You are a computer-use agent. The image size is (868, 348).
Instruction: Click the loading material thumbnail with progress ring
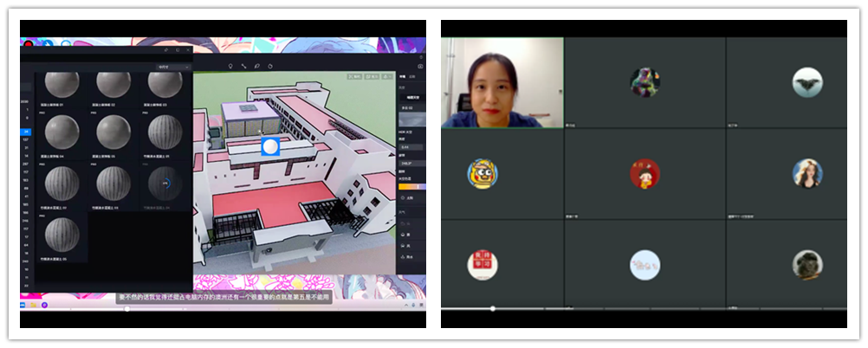(x=165, y=184)
